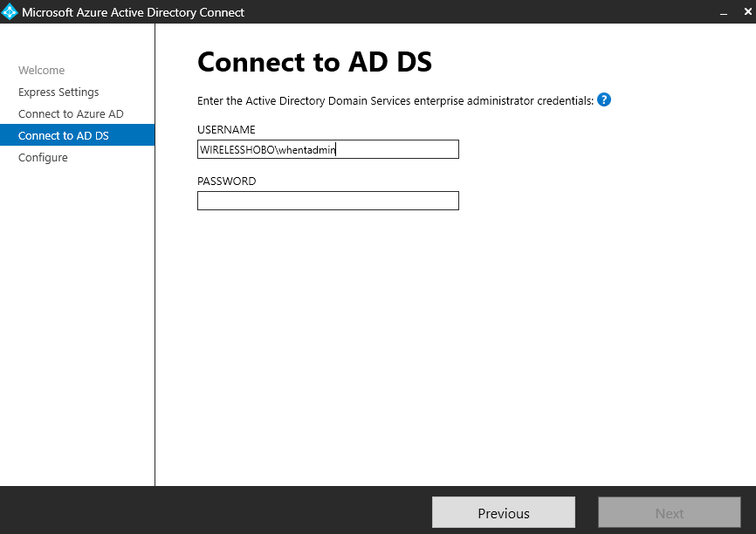756x534 pixels.
Task: Click the enterprise administrator credentials instruction text
Action: point(395,101)
